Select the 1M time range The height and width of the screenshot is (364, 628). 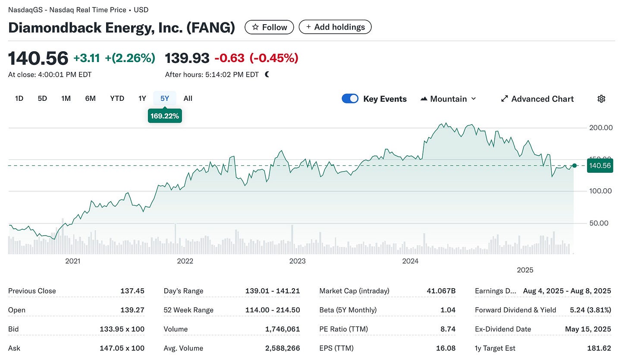(x=66, y=98)
